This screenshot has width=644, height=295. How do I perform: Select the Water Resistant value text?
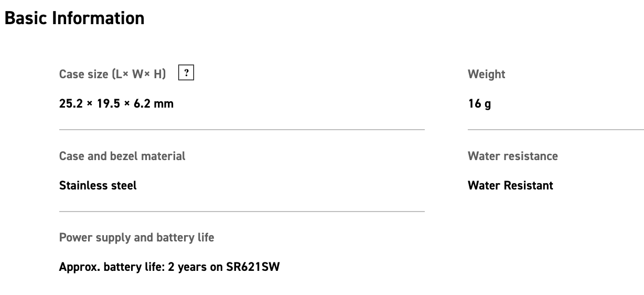510,185
